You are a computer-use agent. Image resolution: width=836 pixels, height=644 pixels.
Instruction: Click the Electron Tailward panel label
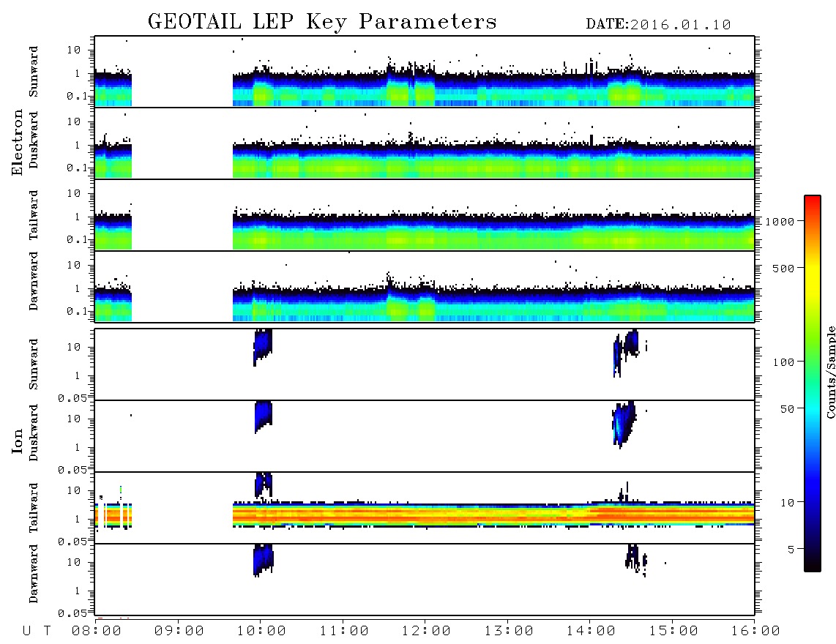coord(34,215)
